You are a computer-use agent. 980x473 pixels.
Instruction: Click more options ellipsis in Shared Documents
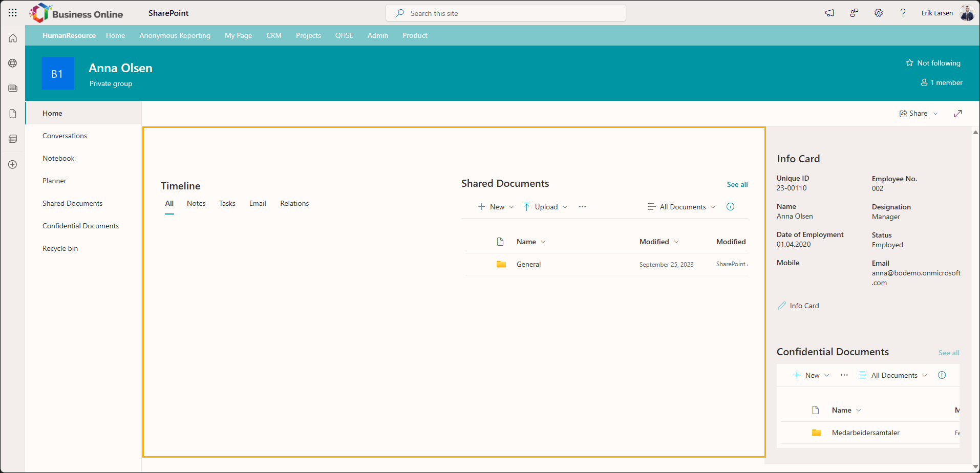click(x=583, y=207)
